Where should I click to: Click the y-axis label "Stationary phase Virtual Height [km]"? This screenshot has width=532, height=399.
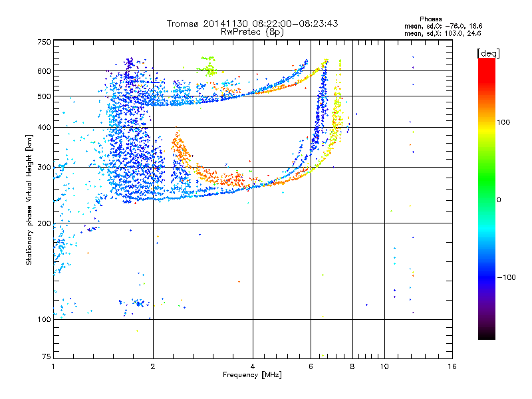[29, 200]
